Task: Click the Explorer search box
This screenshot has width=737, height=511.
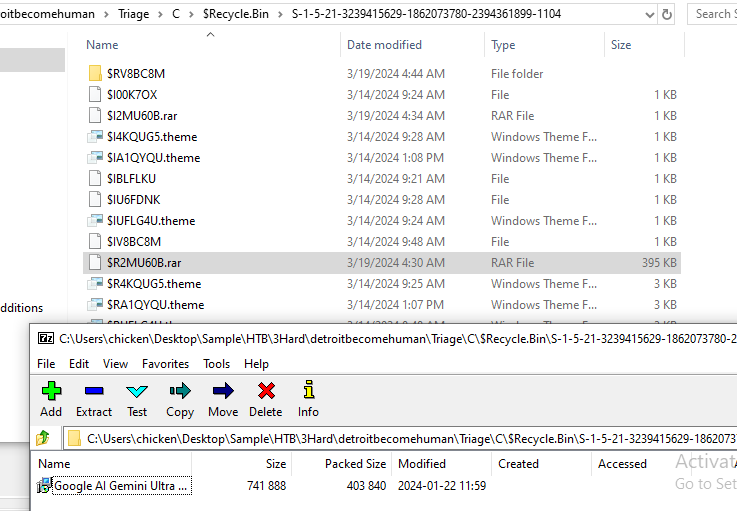Action: click(713, 14)
